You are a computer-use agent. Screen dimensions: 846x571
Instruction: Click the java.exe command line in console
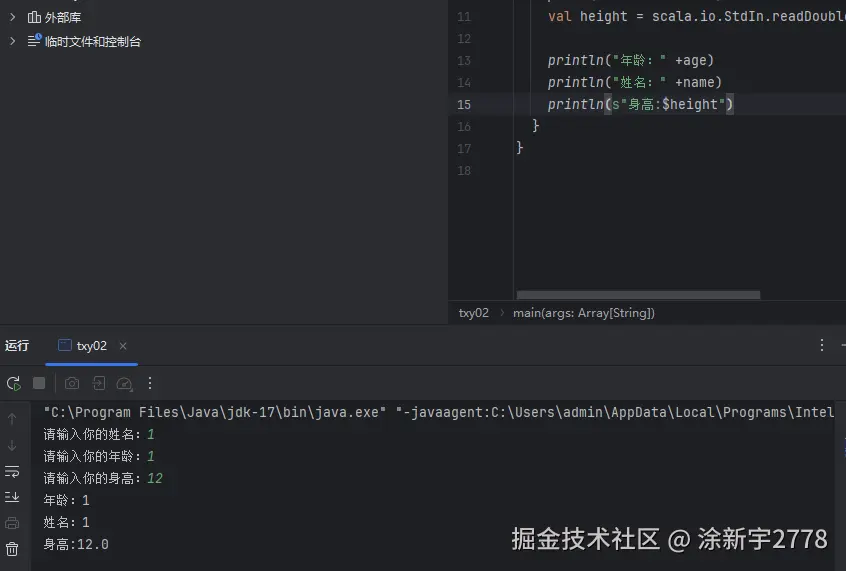[x=439, y=412]
